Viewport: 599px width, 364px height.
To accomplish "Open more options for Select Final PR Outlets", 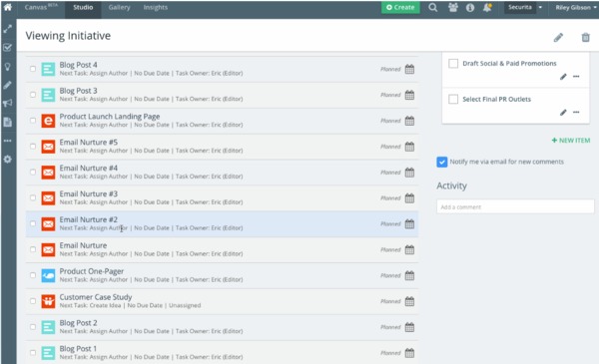I will pyautogui.click(x=576, y=112).
